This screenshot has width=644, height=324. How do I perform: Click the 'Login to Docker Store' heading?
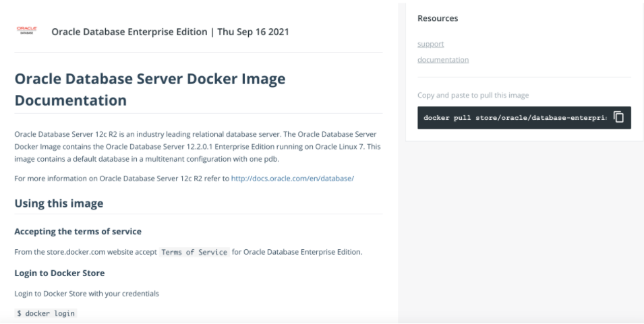click(59, 273)
